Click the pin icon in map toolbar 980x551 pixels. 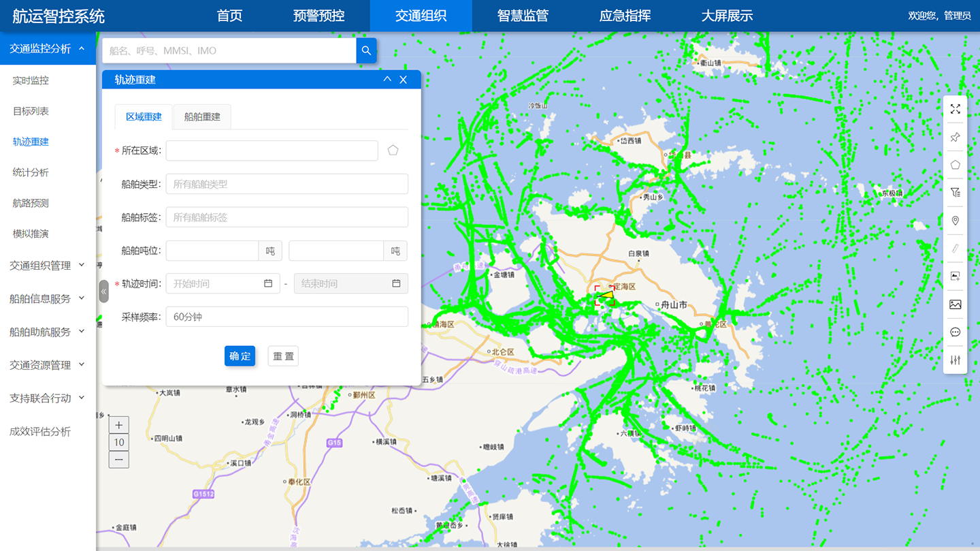[955, 137]
